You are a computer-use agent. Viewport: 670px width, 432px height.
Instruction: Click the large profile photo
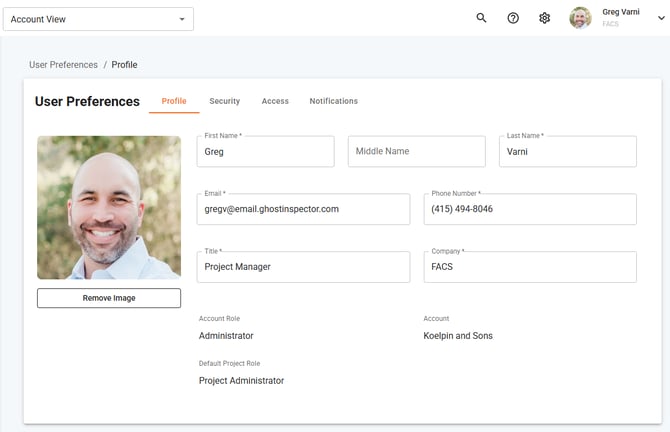[109, 208]
